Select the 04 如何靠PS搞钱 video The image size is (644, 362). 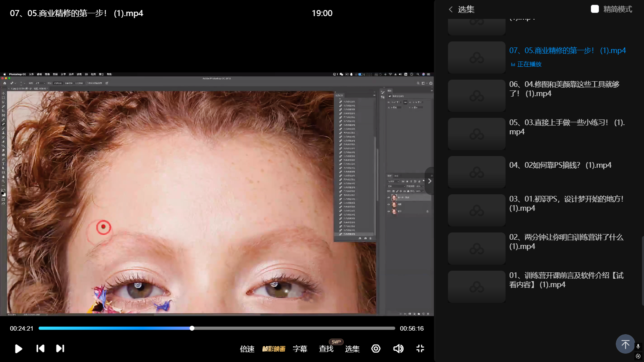click(560, 165)
